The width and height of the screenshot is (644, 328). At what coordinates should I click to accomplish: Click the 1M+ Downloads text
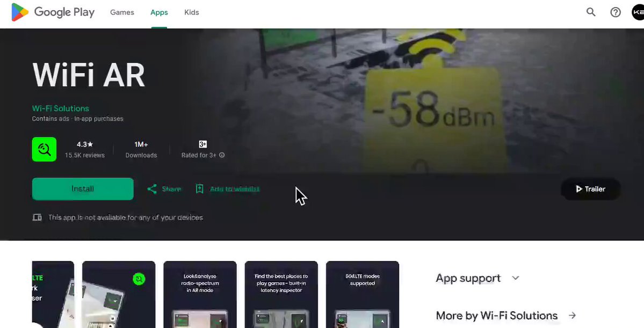coord(141,150)
